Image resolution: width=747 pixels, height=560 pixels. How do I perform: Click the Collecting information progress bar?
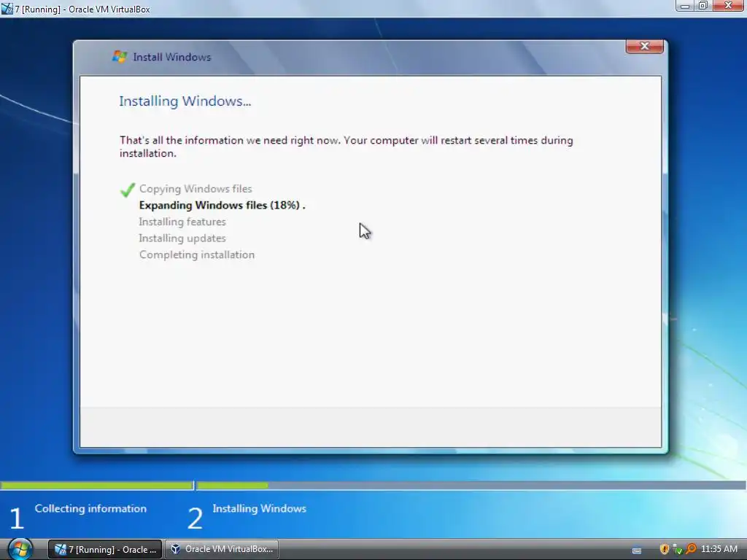[x=97, y=485]
